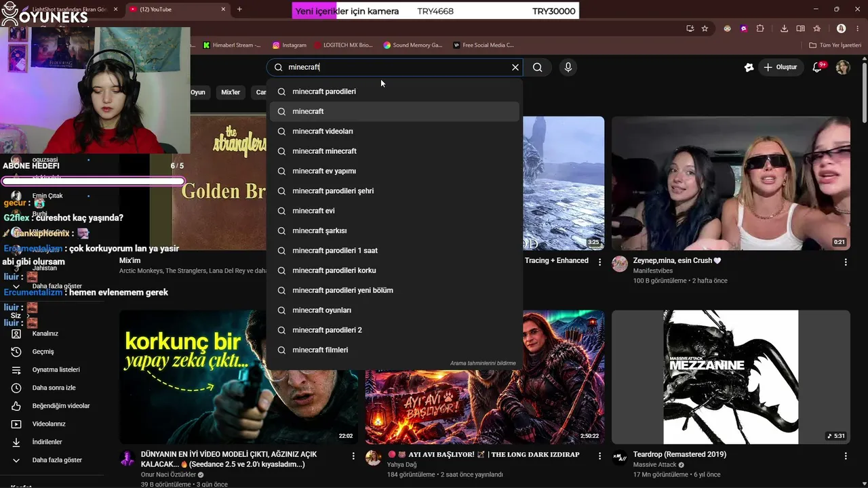Switch to the (12) YouTube tab
This screenshot has width=868, height=488.
click(x=176, y=9)
